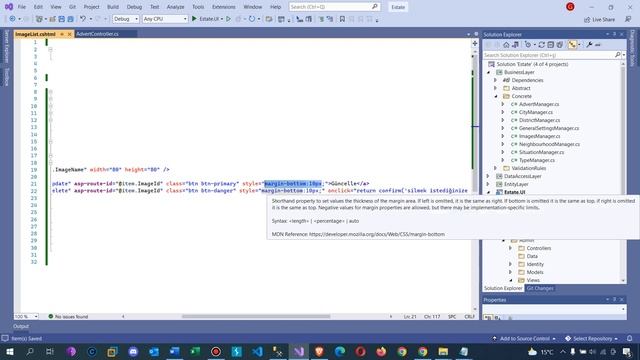This screenshot has height=360, width=640.
Task: Click the hollow Start Without Debugging arrow
Action: click(229, 19)
